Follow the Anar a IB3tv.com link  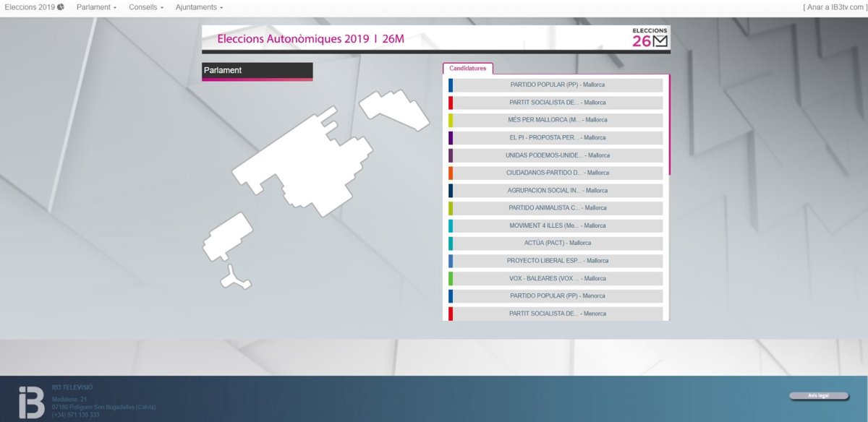click(x=834, y=7)
